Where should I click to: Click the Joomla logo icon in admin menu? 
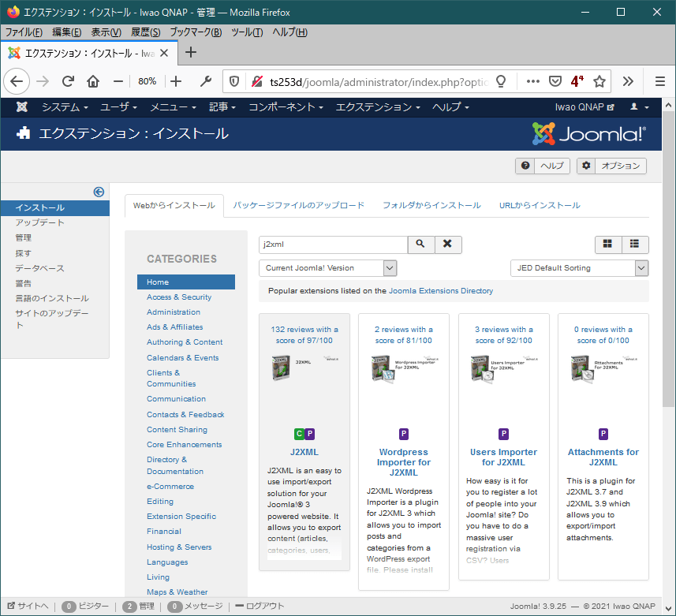21,107
